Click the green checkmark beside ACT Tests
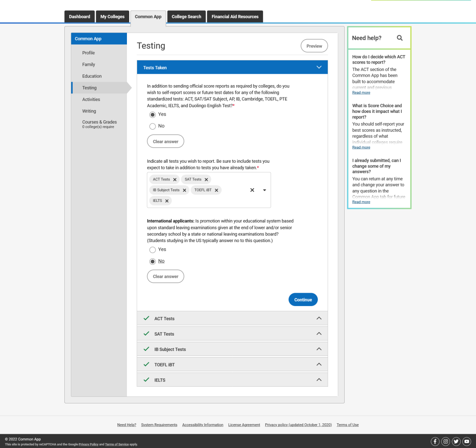Viewport: 476px width, 448px height. point(146,318)
